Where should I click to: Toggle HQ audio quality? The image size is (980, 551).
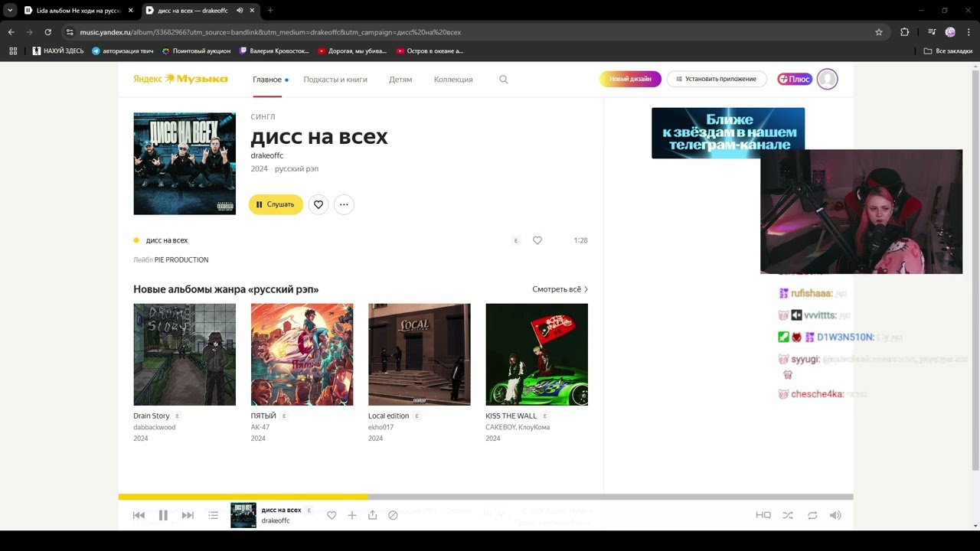763,515
